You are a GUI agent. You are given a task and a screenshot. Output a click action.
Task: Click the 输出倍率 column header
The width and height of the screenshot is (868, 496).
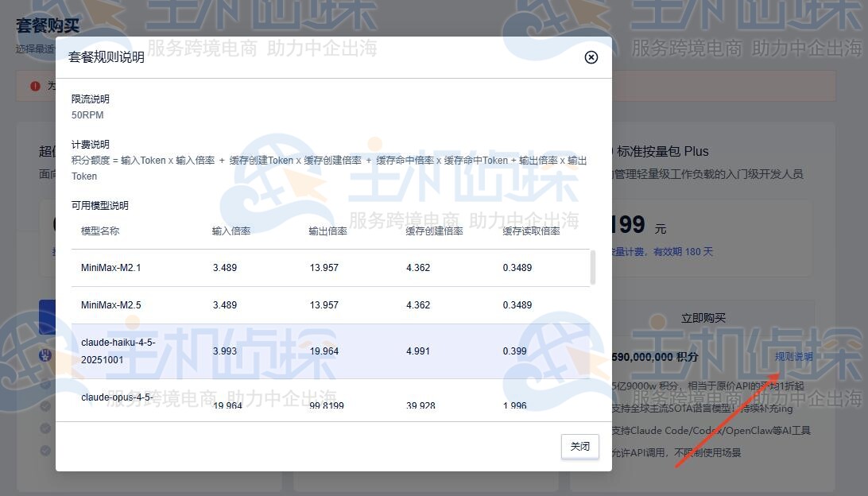click(328, 231)
